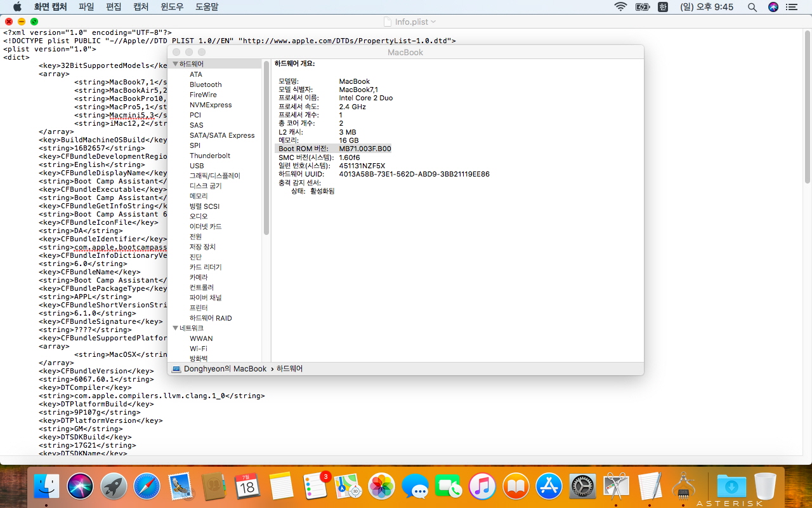Open Contacts book icon in Dock
The image size is (812, 508).
tap(214, 487)
